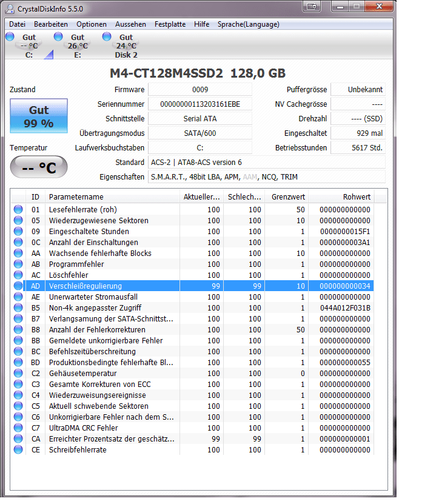
Task: Click the status orb of Aktuell schwebende Sektoren
Action: click(x=18, y=406)
